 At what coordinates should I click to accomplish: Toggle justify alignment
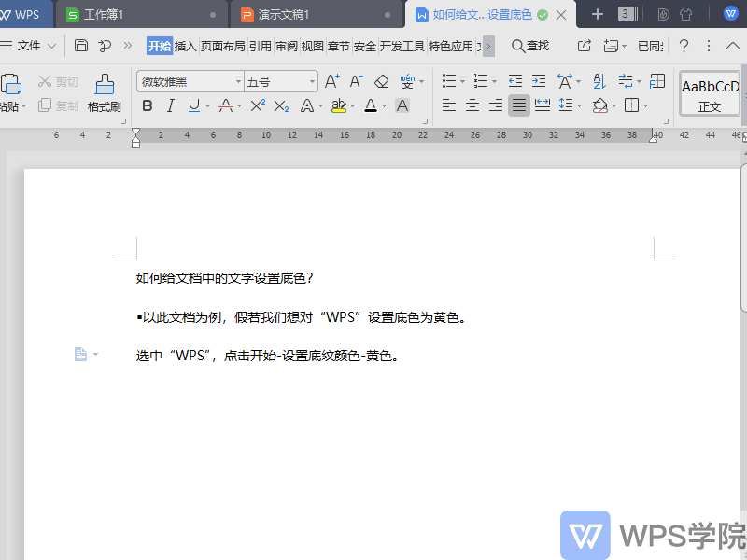(x=518, y=105)
